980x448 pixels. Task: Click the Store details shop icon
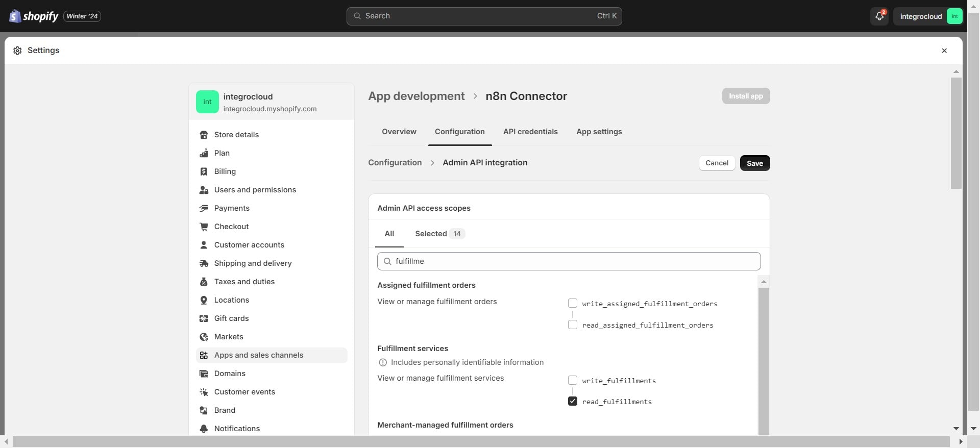click(x=204, y=135)
